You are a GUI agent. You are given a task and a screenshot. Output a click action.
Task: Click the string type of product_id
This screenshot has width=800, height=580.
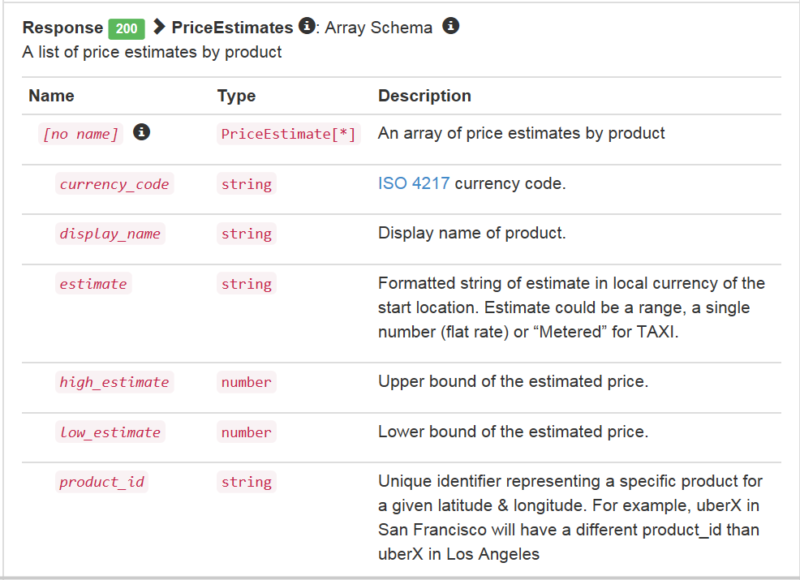pos(246,482)
